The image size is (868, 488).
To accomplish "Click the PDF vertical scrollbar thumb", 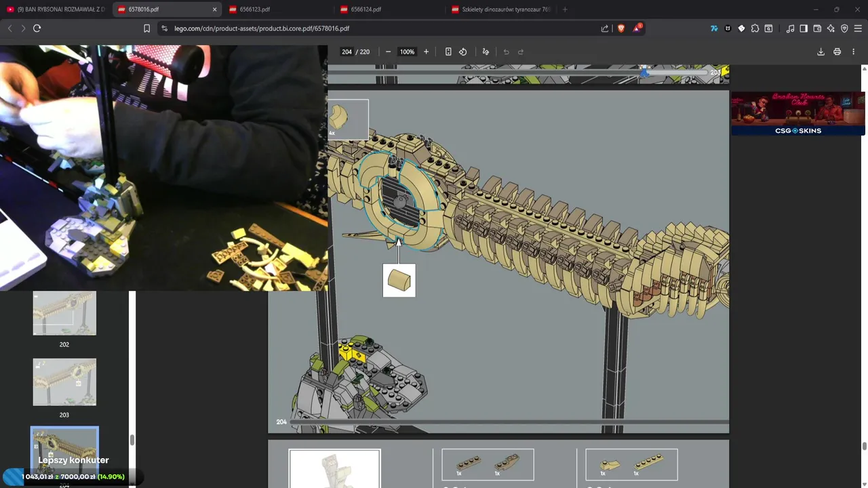I will click(864, 445).
